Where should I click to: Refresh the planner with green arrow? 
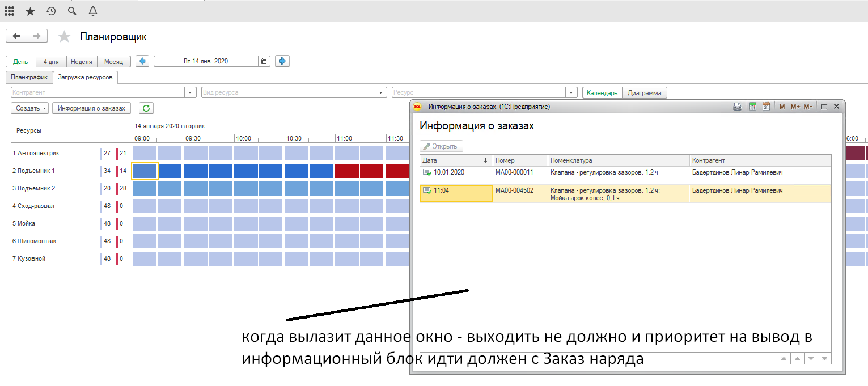(146, 108)
